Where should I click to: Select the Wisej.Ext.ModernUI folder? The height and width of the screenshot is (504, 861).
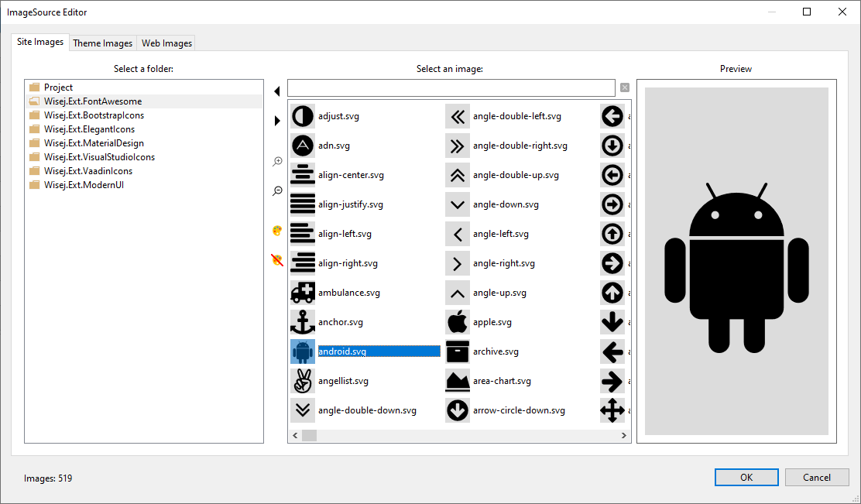(84, 185)
